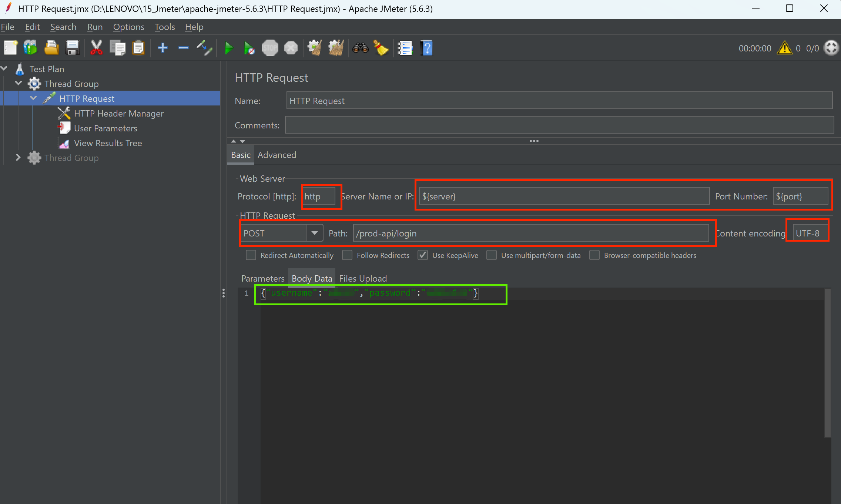Click the Shutdown test icon
841x504 pixels.
pos(291,48)
